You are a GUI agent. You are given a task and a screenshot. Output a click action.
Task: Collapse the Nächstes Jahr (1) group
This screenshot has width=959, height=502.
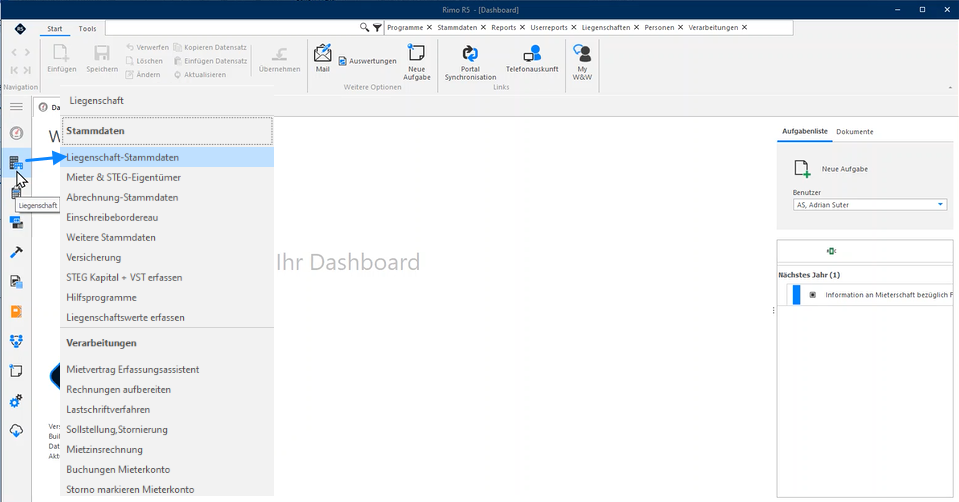(809, 275)
